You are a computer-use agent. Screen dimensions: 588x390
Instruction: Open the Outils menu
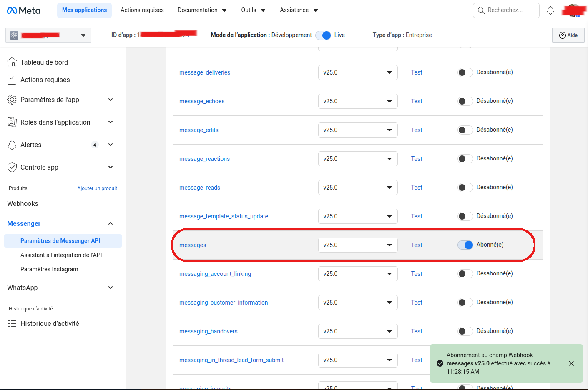(x=253, y=10)
